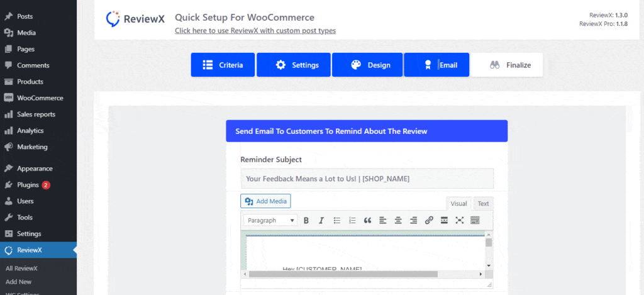This screenshot has height=295, width=644.
Task: Click the Pages icon in sidebar
Action: click(x=8, y=49)
